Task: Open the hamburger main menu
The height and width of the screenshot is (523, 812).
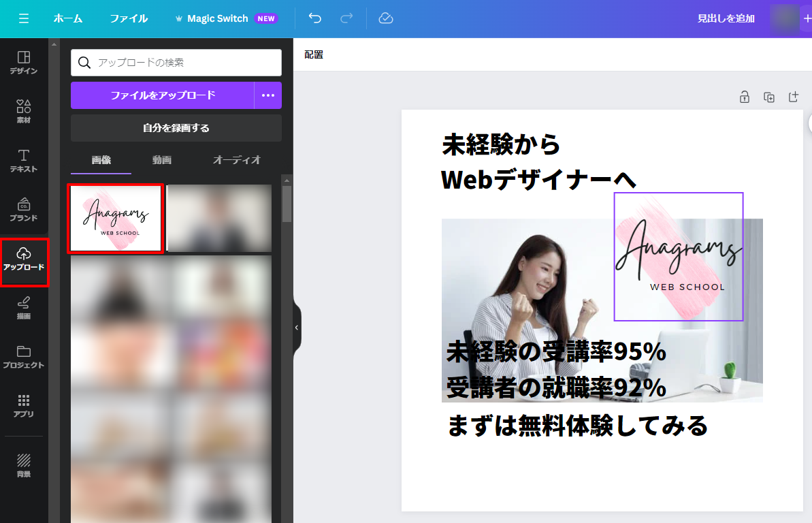Action: tap(24, 19)
